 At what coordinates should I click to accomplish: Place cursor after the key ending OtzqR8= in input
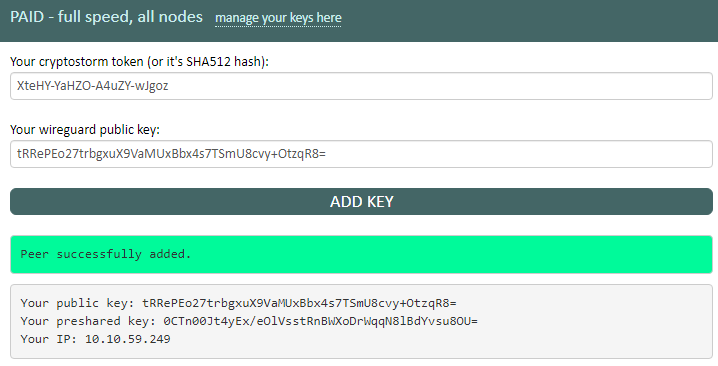pos(326,154)
